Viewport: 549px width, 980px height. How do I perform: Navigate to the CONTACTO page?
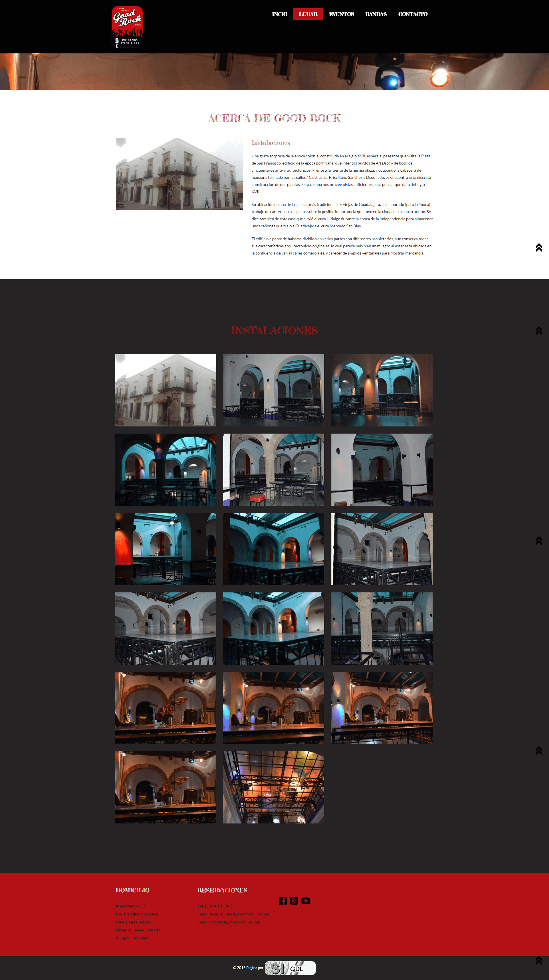click(x=413, y=14)
